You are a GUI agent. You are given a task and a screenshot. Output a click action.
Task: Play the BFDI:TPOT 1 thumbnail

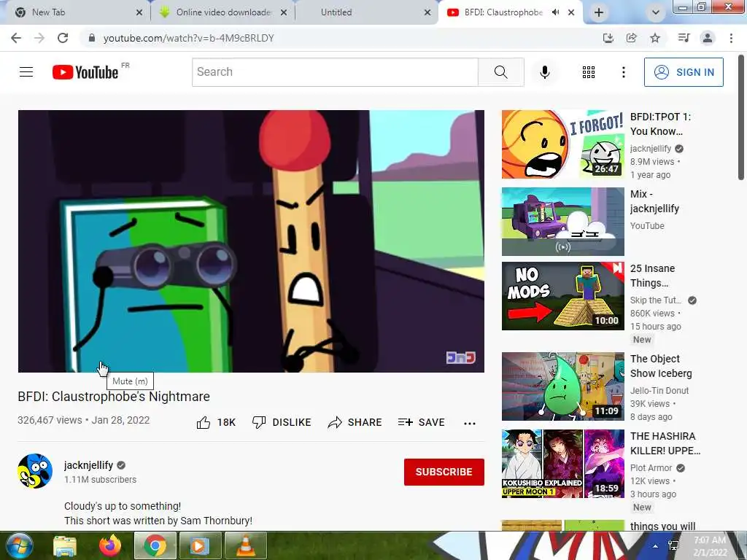click(562, 144)
